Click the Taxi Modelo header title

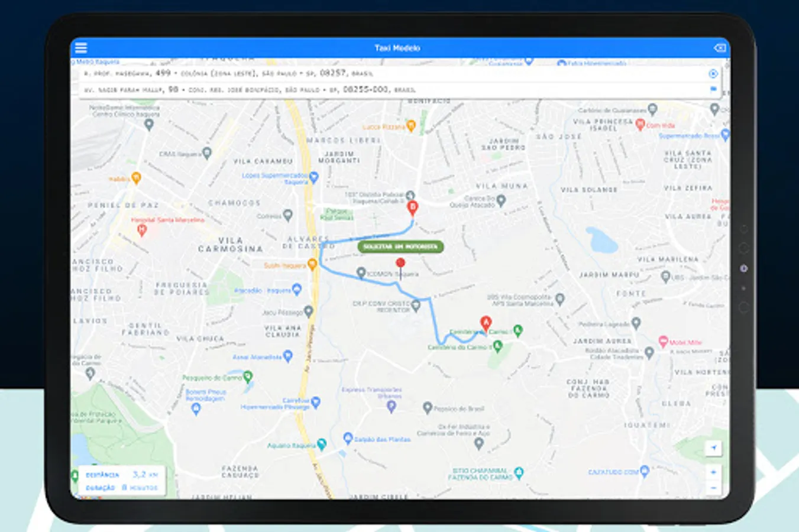click(397, 48)
